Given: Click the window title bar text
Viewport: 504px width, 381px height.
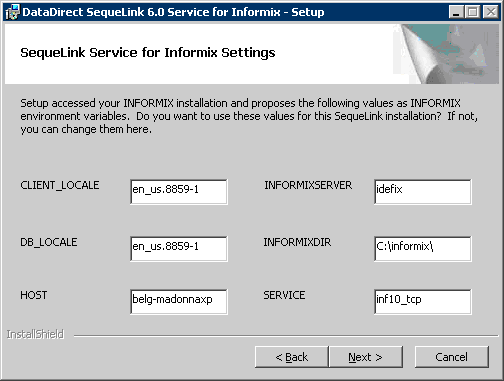Looking at the screenshot, I should (173, 12).
